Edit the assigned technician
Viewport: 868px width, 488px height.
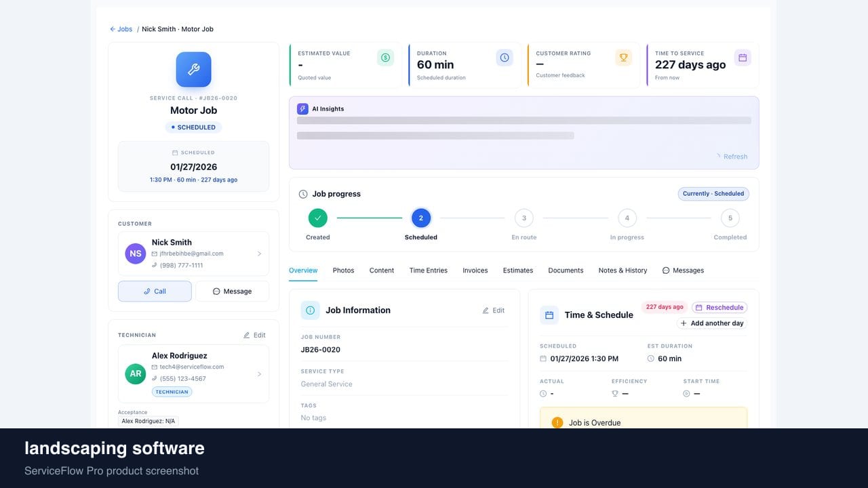(x=254, y=335)
